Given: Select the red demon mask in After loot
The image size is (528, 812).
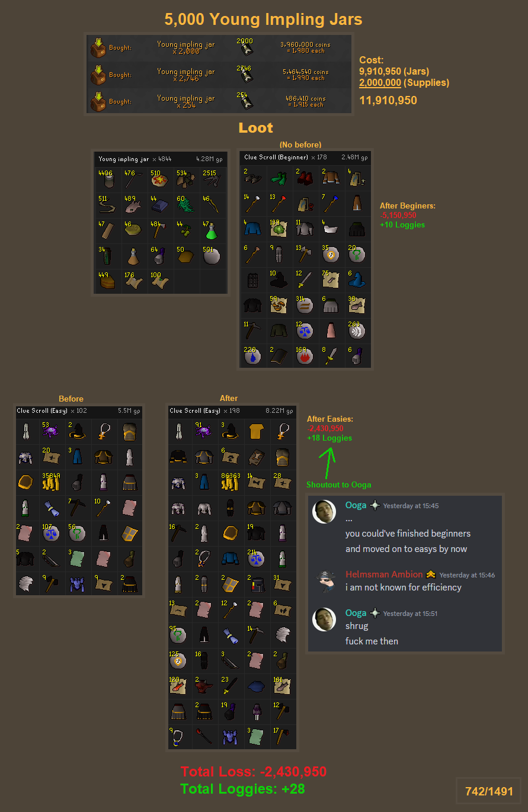Looking at the screenshot, I should [205, 685].
